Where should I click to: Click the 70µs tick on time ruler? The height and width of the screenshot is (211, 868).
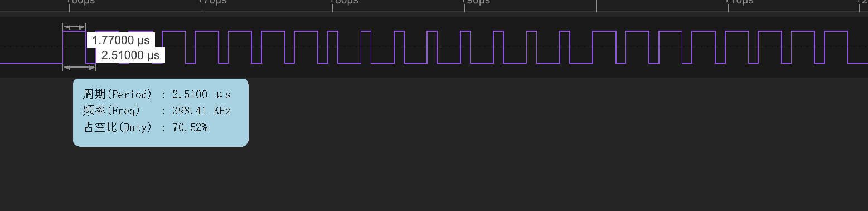[x=214, y=2]
